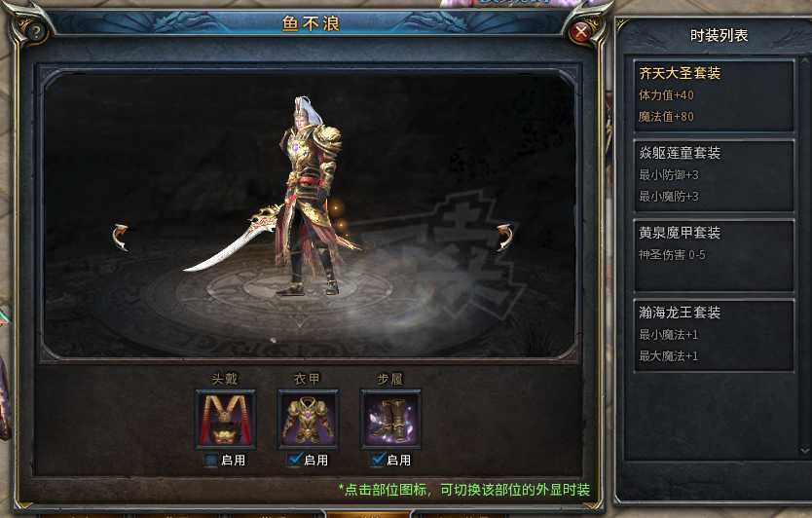Click the 头戴 headgear slot icon
The height and width of the screenshot is (518, 812).
pos(226,420)
